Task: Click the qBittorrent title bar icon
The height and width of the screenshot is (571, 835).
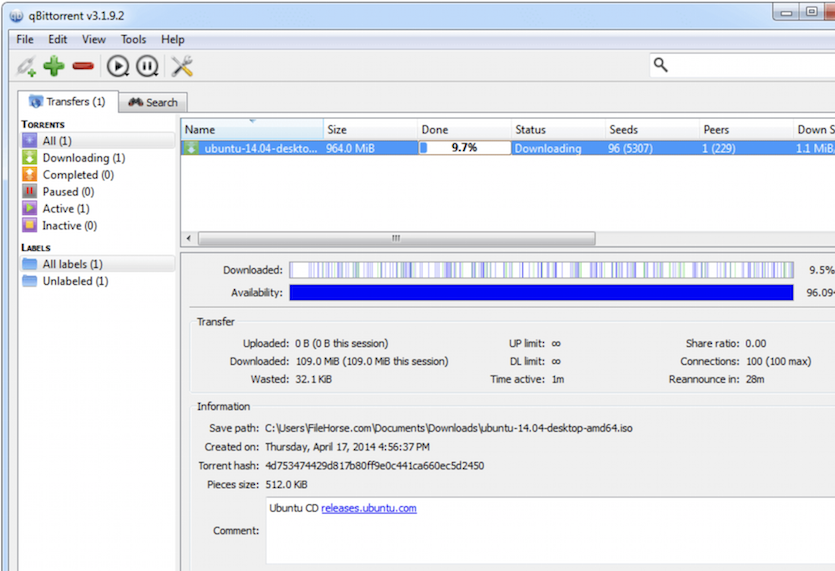Action: (x=17, y=16)
